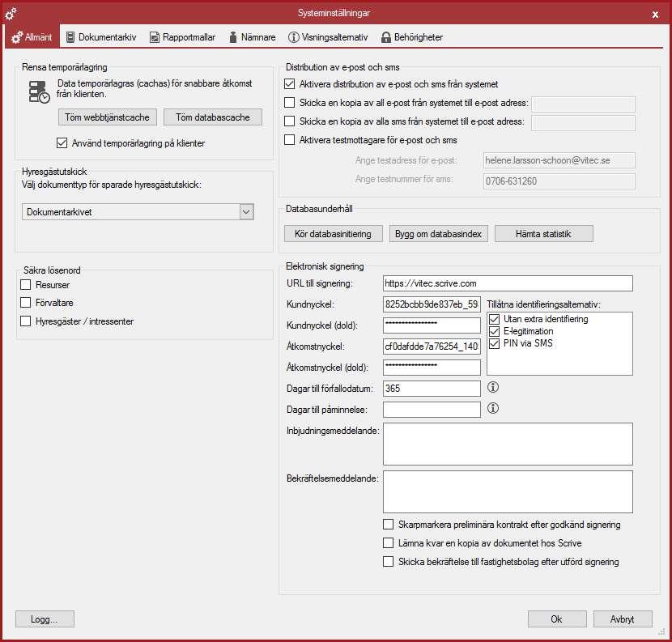Screen dimensions: 672x642
Task: Click the Inbjudningsmeddelande text area
Action: tap(508, 444)
